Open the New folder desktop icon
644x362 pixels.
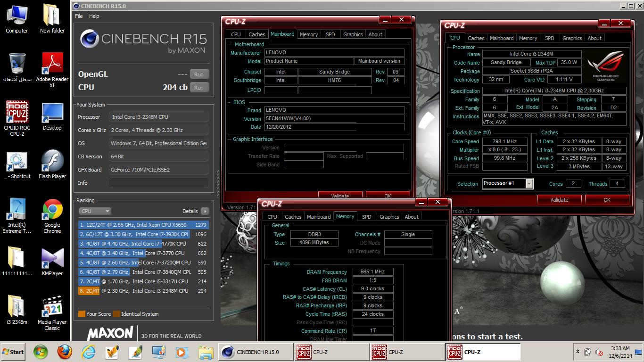click(x=52, y=19)
